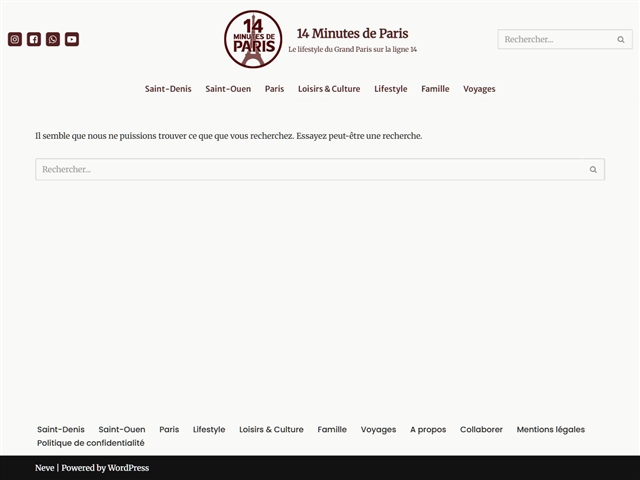
Task: Click the Neve theme link
Action: [45, 468]
